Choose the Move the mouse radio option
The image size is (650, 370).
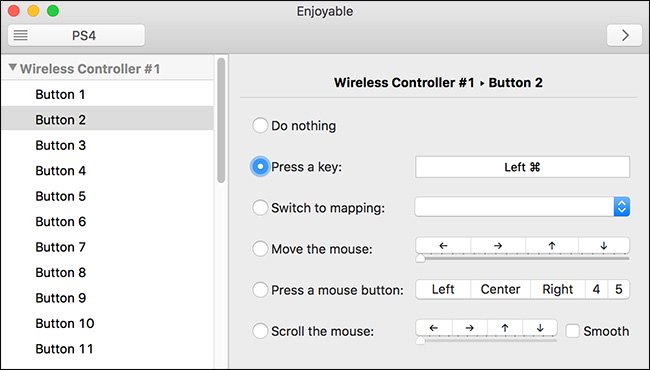(260, 249)
